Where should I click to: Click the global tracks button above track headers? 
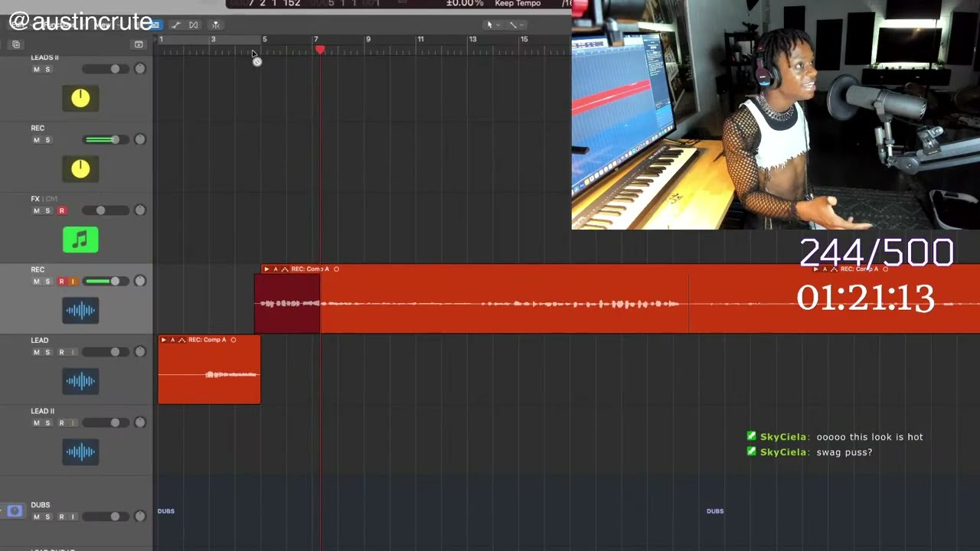[139, 44]
